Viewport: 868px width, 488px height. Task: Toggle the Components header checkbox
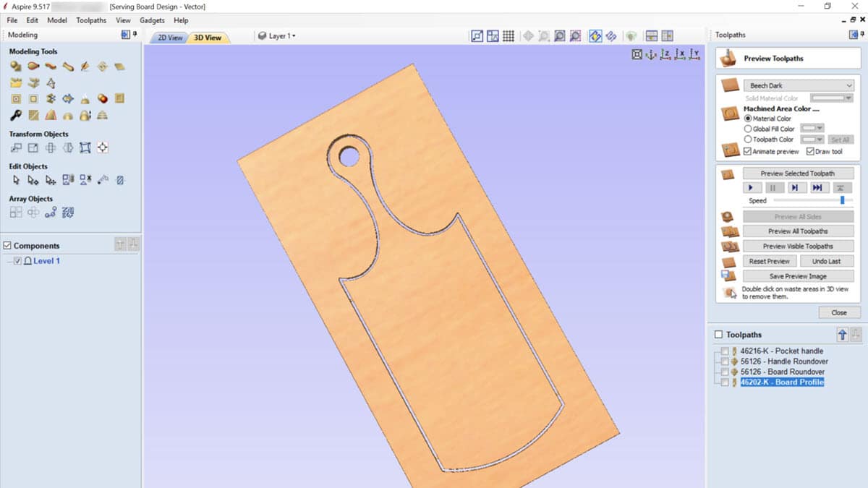coord(7,246)
